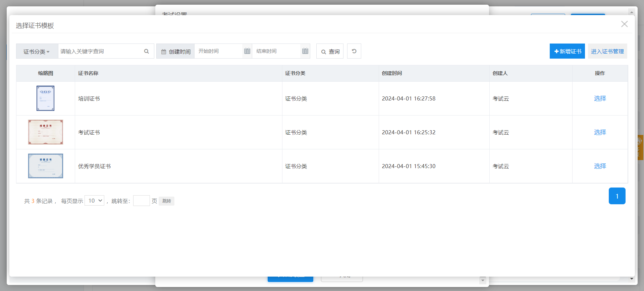Click the 考试证书 thumbnail image
The image size is (644, 291).
pos(46,132)
